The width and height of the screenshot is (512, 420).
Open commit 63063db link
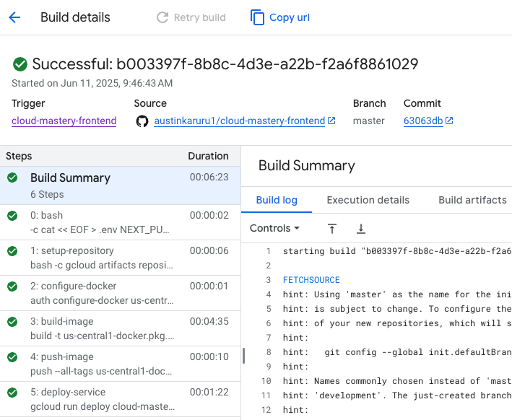(423, 121)
